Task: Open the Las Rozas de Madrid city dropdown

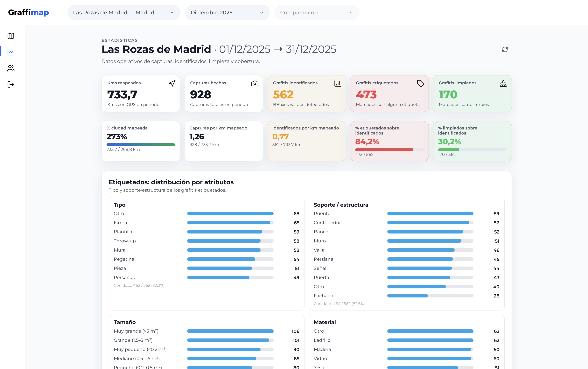Action: (123, 13)
